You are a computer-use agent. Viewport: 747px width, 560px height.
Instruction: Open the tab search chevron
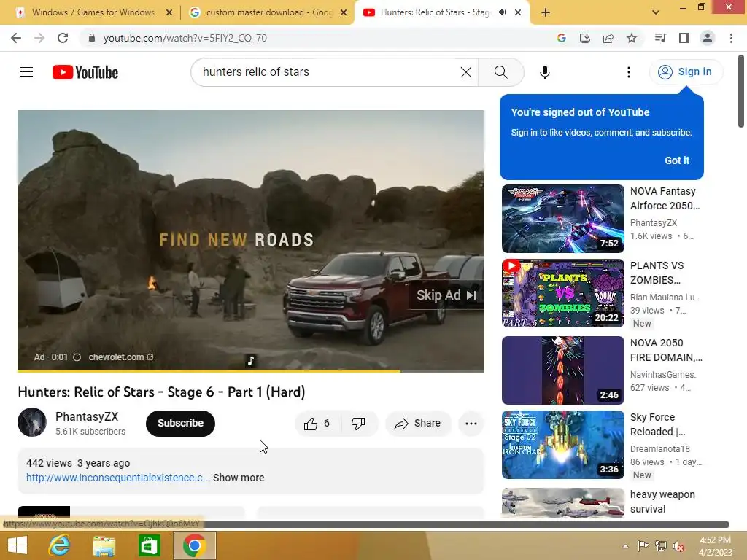[656, 12]
